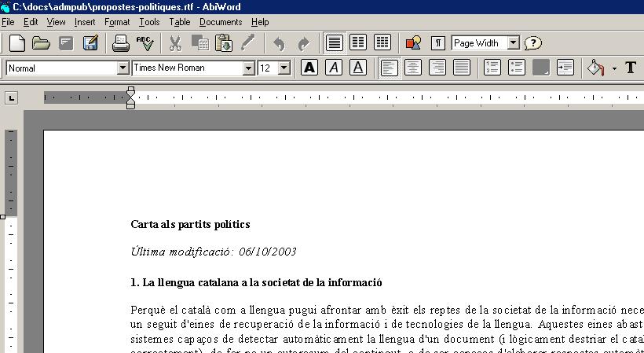
Task: Click the Undo arrow icon
Action: [x=279, y=43]
